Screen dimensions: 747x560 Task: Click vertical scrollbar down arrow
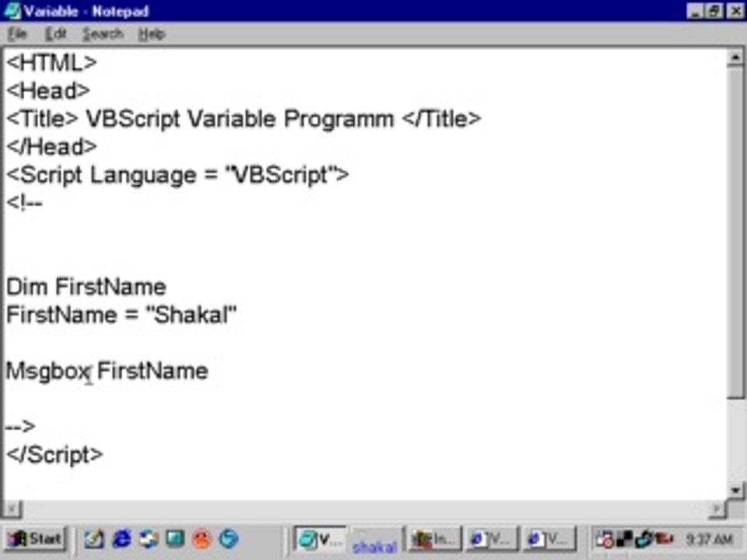click(x=735, y=489)
